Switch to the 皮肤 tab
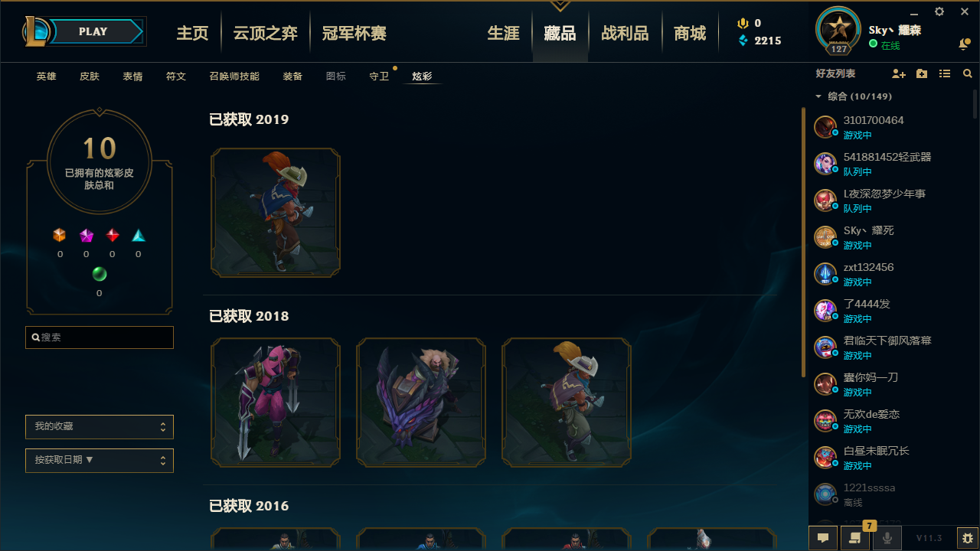Viewport: 980px width, 551px height. (90, 77)
